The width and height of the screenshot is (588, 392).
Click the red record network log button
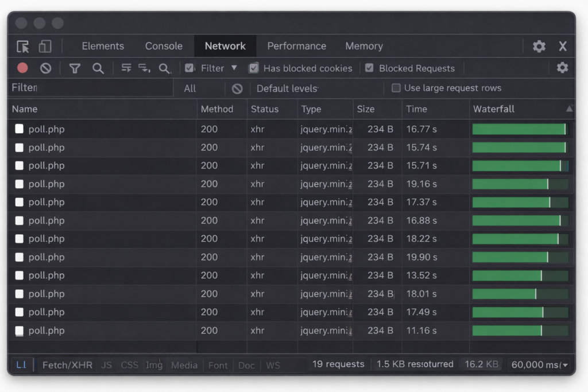click(22, 68)
